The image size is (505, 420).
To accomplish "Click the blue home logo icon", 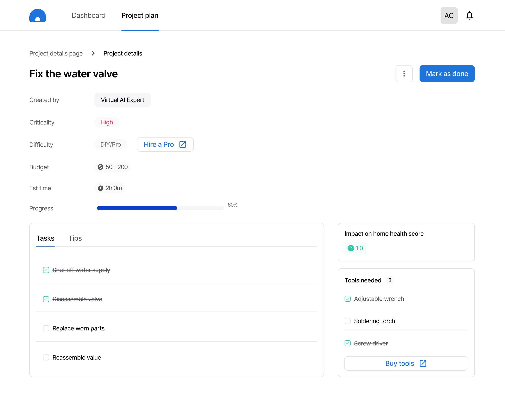I will (x=37, y=15).
